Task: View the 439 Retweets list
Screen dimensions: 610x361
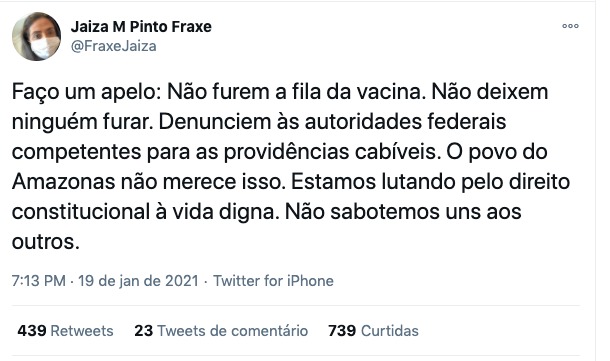Action: (x=65, y=331)
